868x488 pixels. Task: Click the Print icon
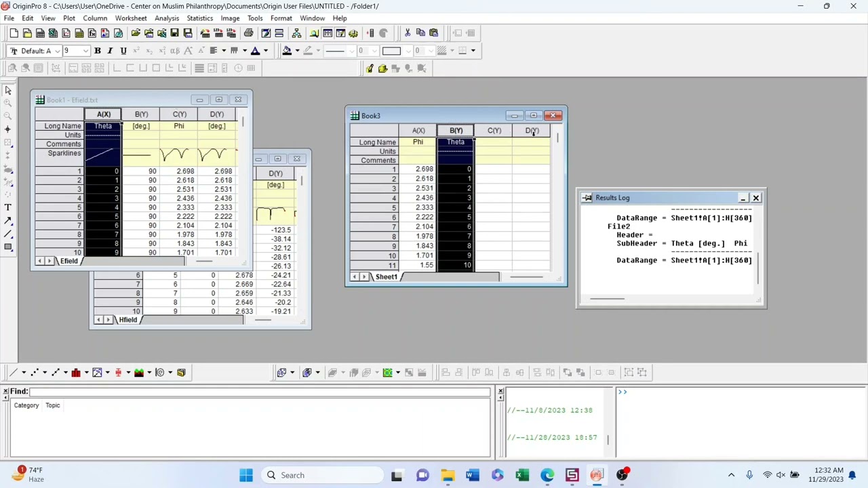click(248, 33)
